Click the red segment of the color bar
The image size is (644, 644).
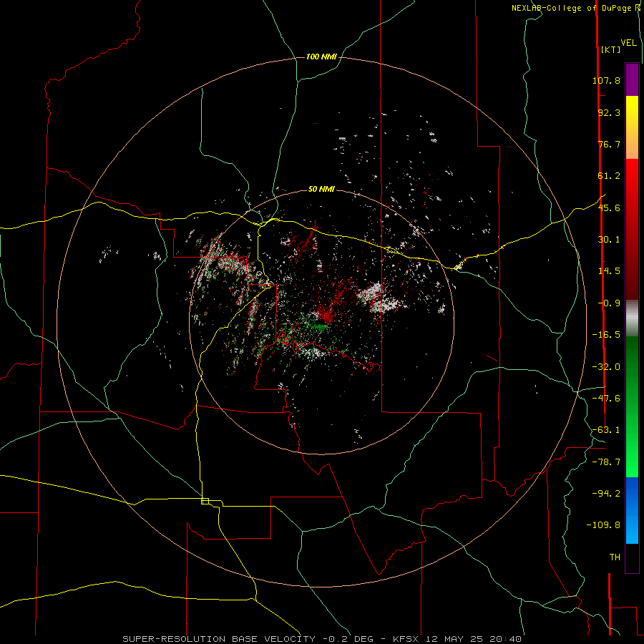632,229
